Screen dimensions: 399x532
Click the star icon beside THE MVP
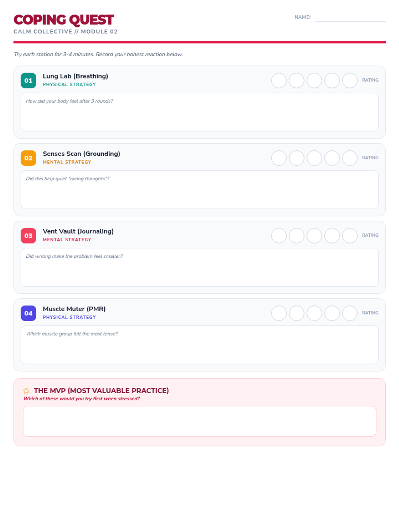point(26,391)
